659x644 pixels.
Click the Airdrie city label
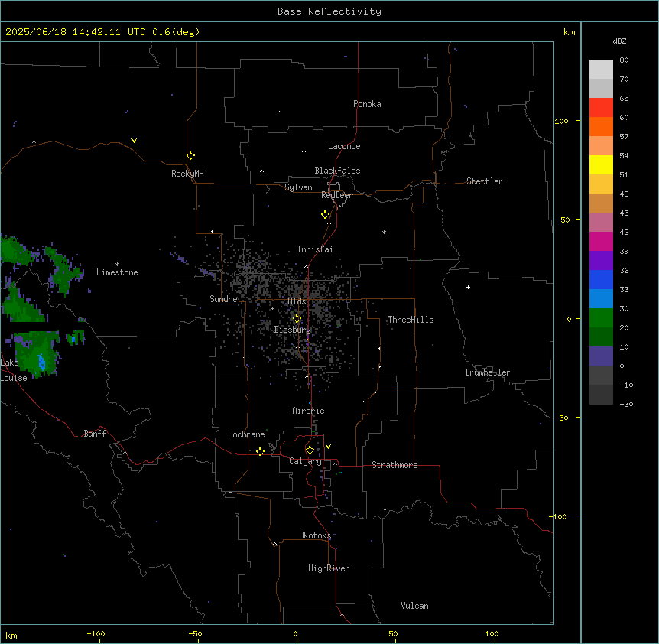coord(308,411)
